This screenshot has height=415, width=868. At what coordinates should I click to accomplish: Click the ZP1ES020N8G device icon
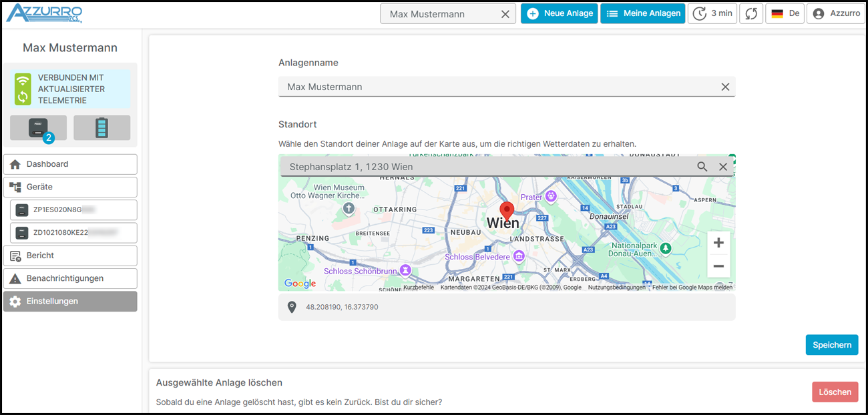tap(22, 210)
